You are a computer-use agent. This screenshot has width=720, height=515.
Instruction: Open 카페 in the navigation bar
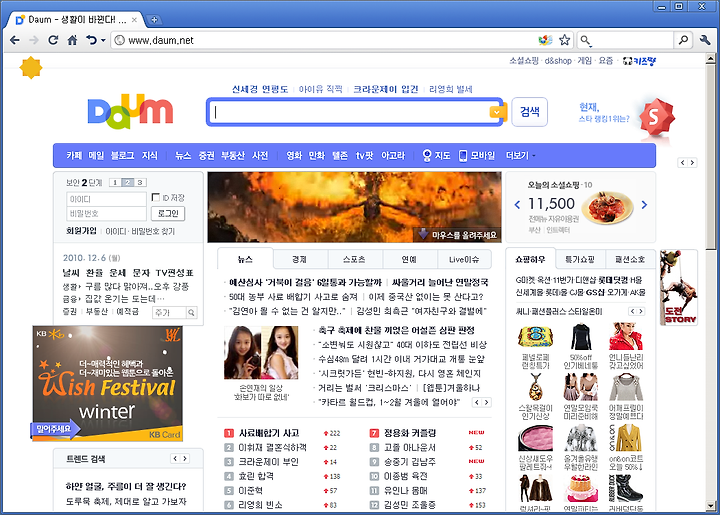coord(74,156)
